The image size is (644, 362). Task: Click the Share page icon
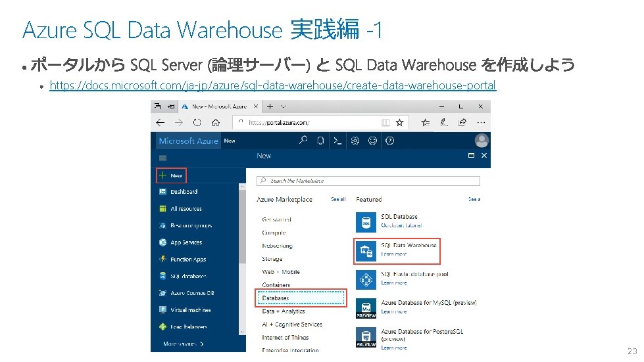[462, 122]
